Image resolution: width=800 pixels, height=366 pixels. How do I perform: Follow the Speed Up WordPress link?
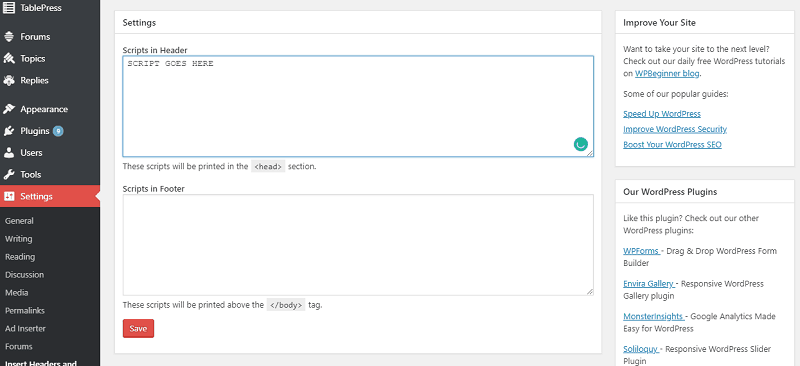(662, 114)
